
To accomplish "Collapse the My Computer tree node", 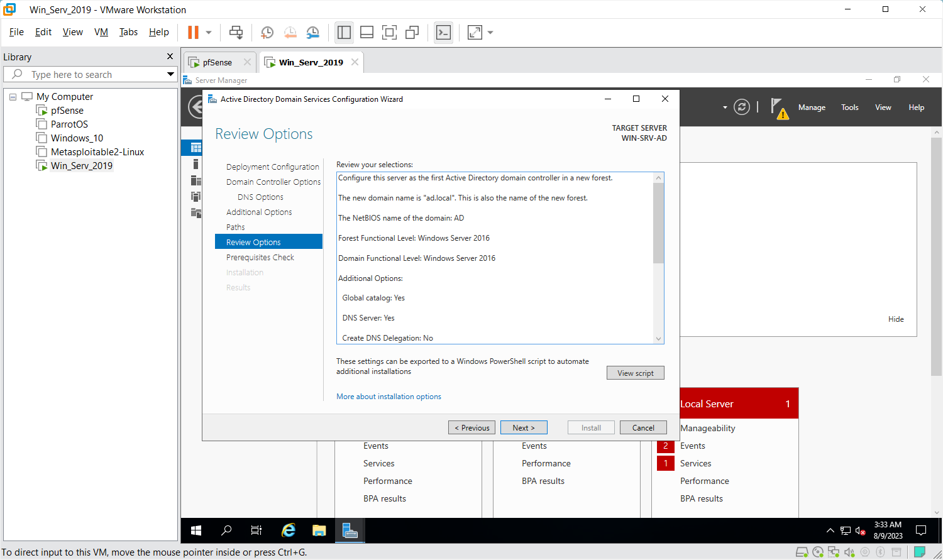I will [13, 97].
